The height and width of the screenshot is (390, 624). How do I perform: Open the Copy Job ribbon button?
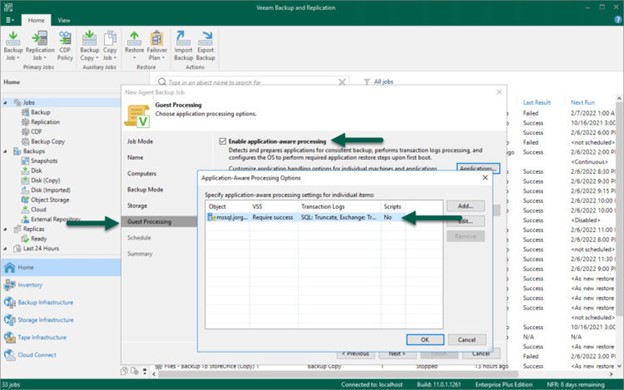point(110,46)
